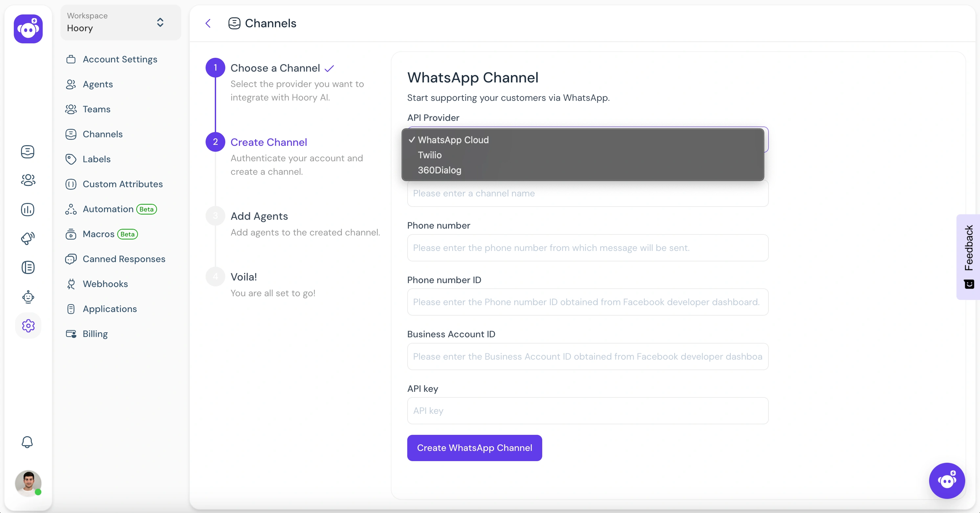Open the Hoory chat widget bubble

point(947,481)
